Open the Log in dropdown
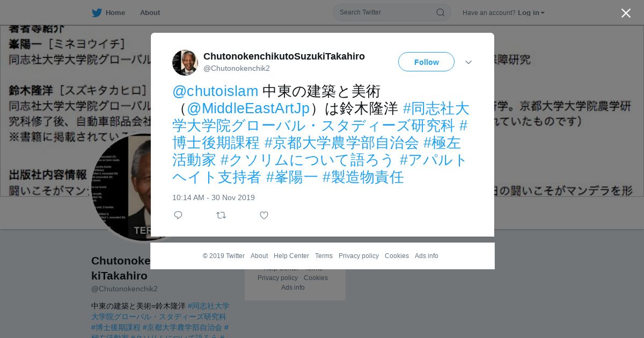 pos(531,13)
